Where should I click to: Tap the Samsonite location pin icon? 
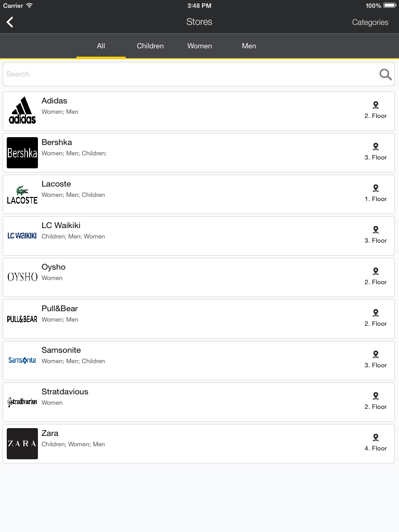point(376,354)
